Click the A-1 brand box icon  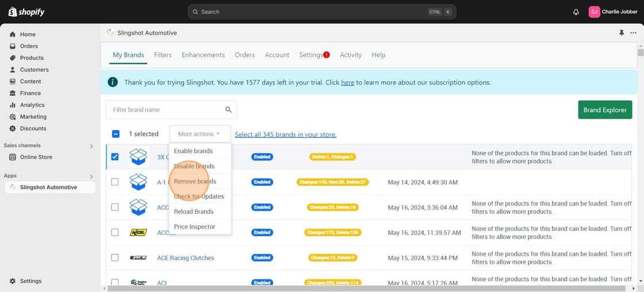coord(139,182)
